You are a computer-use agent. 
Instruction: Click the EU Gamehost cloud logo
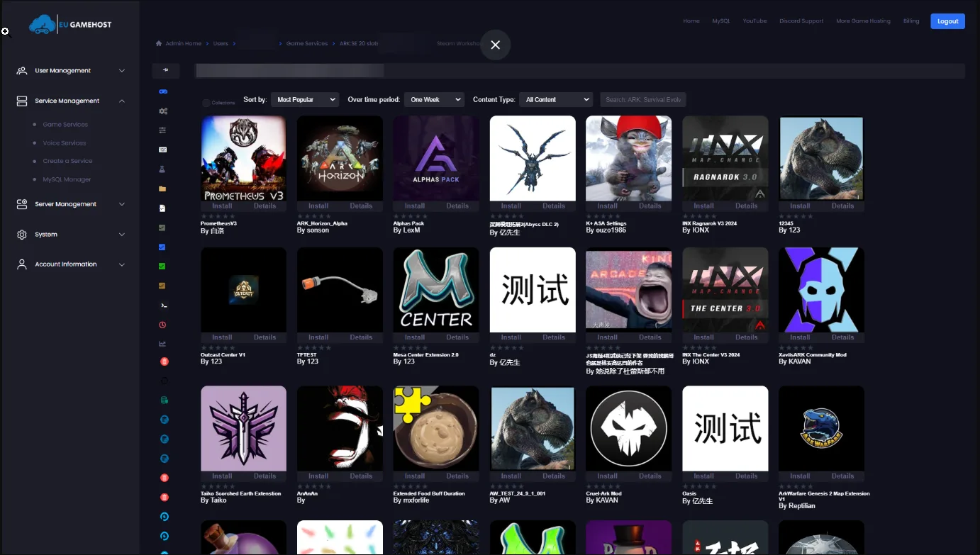70,25
